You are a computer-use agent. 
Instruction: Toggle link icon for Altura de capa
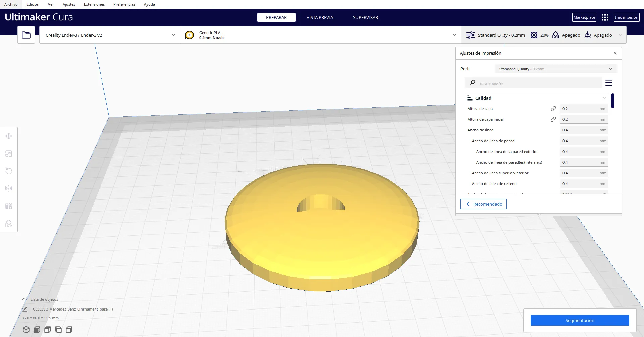pyautogui.click(x=553, y=109)
